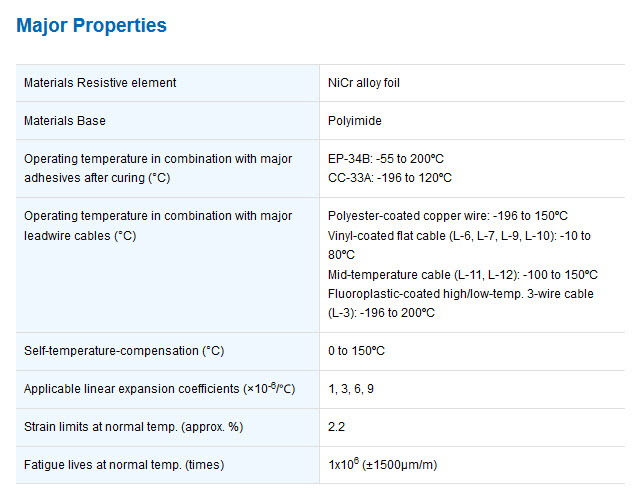Viewport: 638px width, 491px height.
Task: Click the Vinyl-coated flat cable entry
Action: [459, 245]
